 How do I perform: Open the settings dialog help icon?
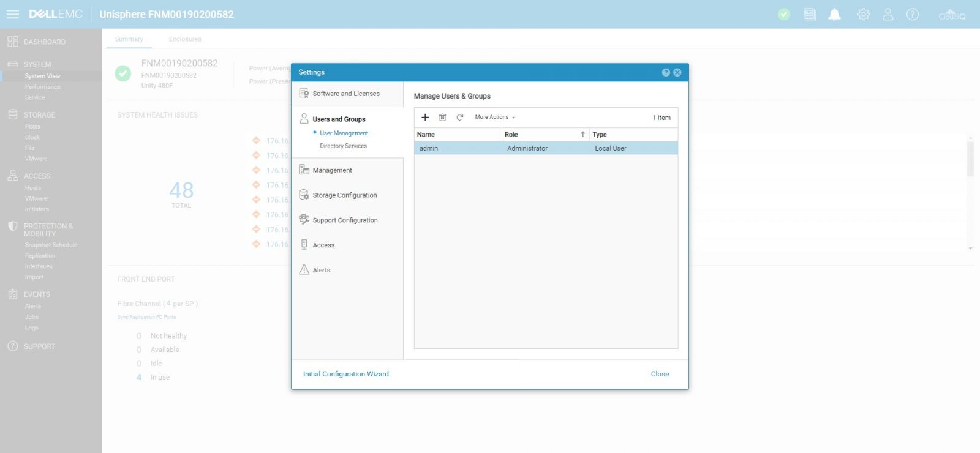666,72
